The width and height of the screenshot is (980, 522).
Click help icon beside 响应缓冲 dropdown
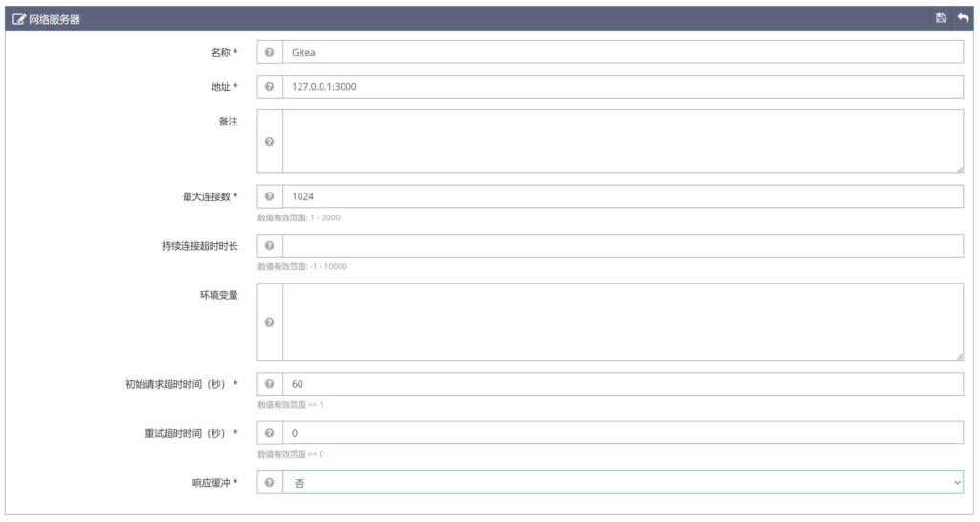pos(270,483)
